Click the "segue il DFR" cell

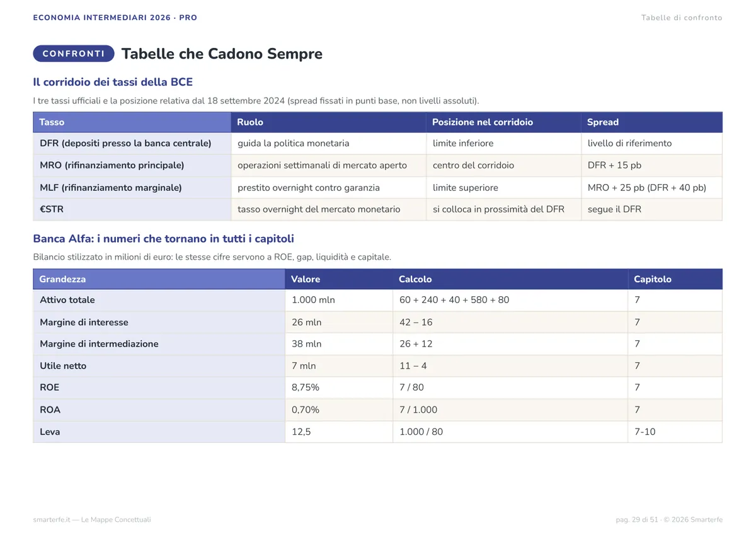(x=652, y=209)
